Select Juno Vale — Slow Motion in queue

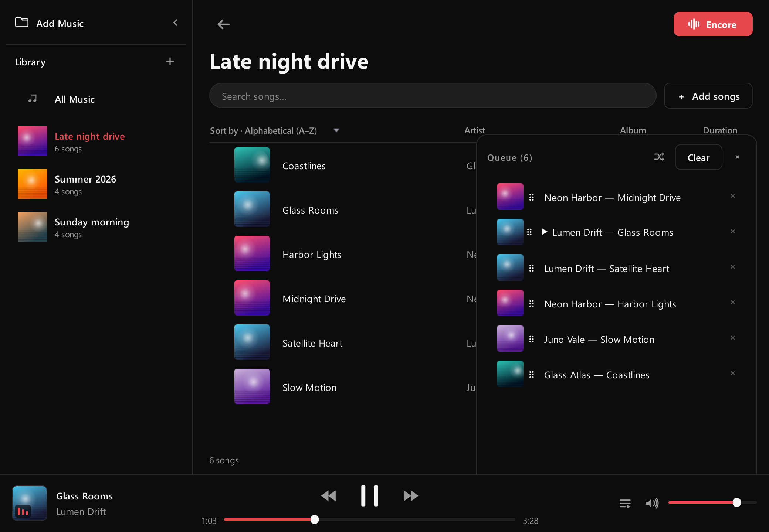(599, 339)
